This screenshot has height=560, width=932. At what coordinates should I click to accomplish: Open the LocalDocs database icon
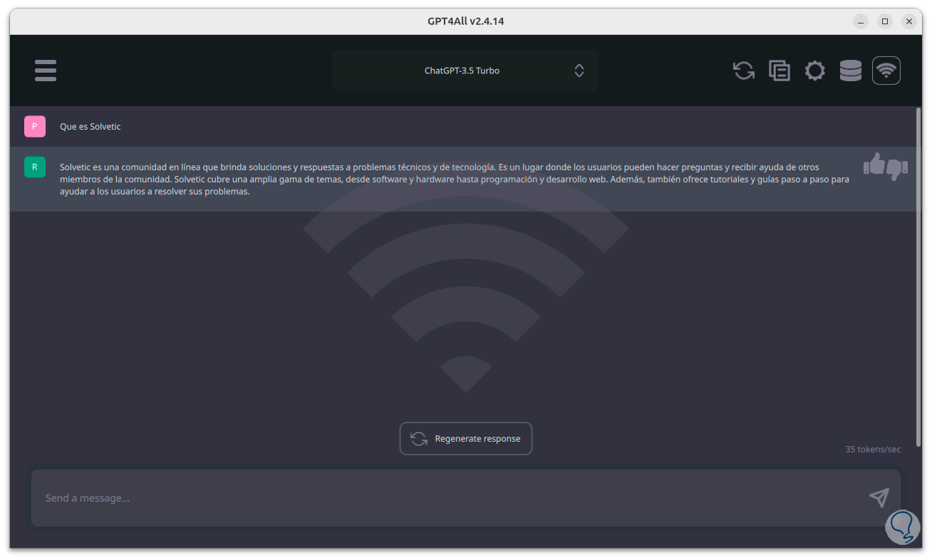click(851, 71)
